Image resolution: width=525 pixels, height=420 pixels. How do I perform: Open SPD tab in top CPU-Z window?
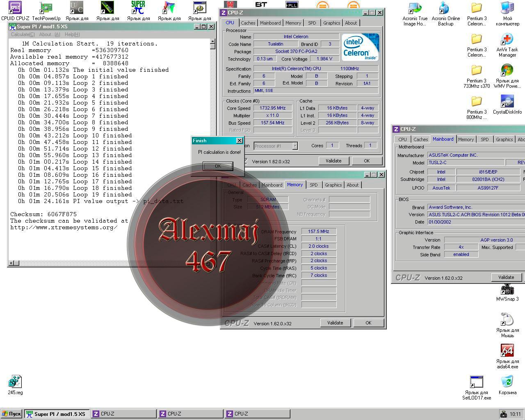(x=312, y=23)
